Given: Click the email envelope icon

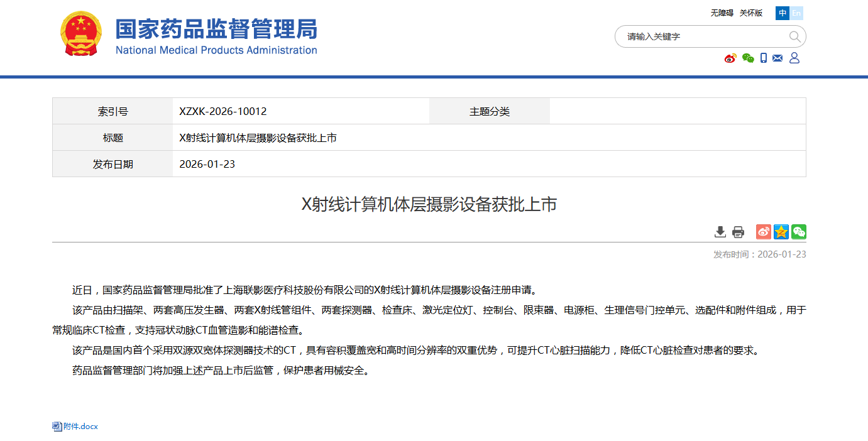Looking at the screenshot, I should pos(777,58).
